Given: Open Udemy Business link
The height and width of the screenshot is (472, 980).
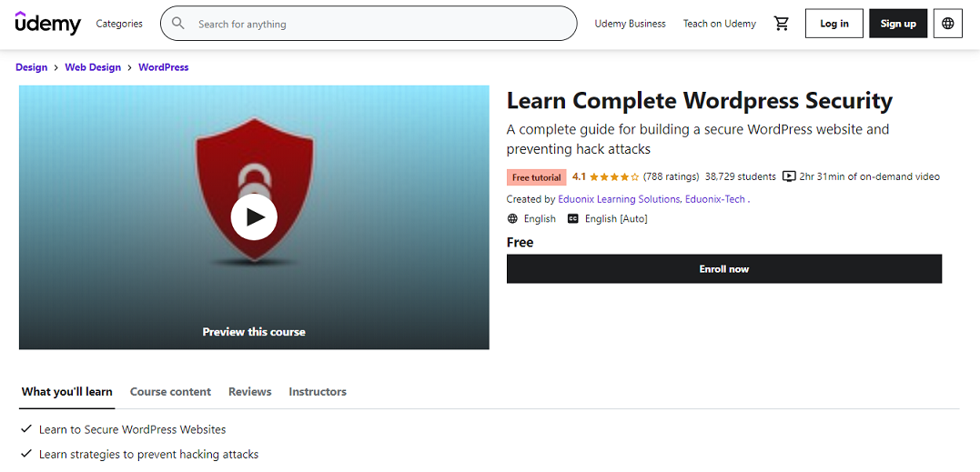Looking at the screenshot, I should 630,24.
